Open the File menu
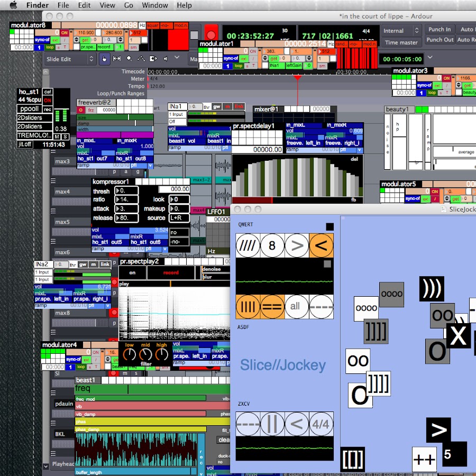Image resolution: width=476 pixels, height=476 pixels. (63, 5)
